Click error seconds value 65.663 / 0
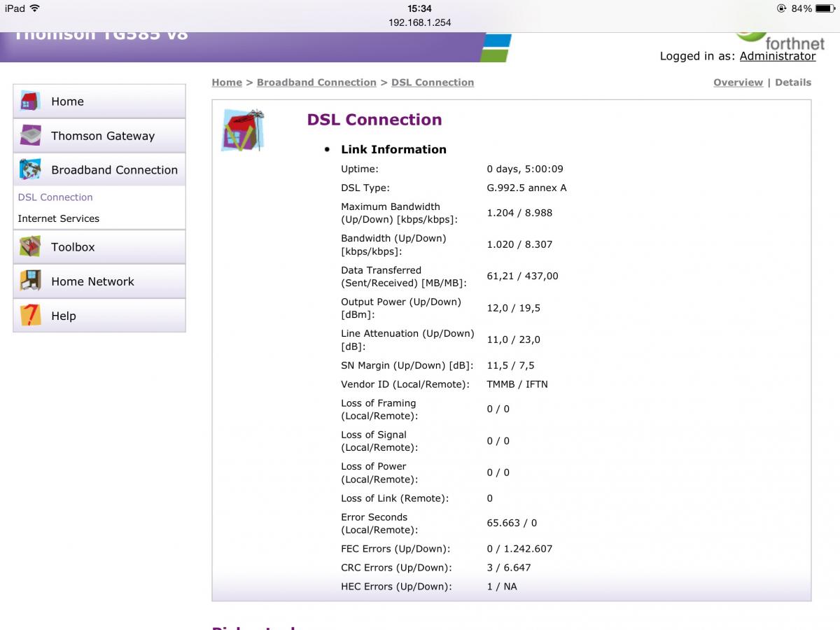840x630 pixels. coord(512,523)
